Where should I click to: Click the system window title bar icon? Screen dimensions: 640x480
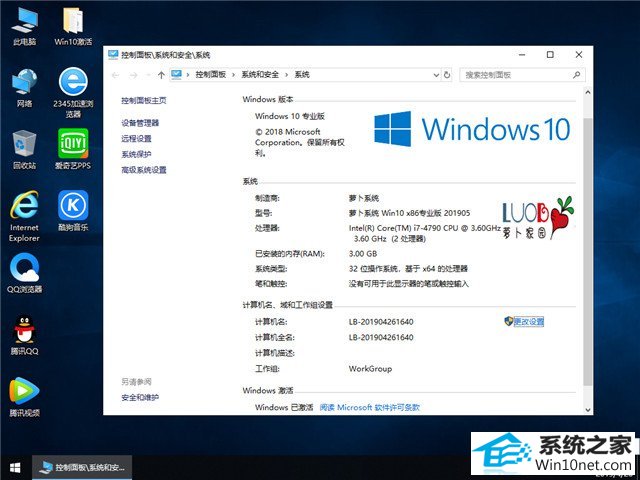113,55
